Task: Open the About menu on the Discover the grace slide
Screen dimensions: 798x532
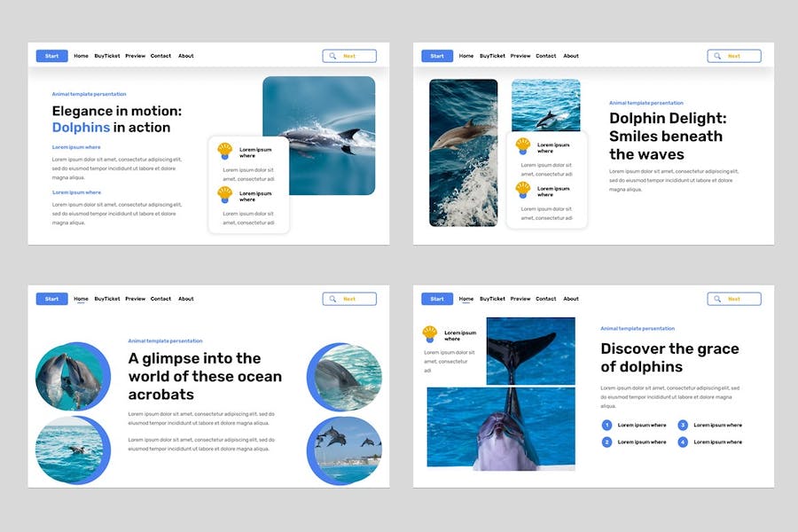Action: (x=571, y=299)
